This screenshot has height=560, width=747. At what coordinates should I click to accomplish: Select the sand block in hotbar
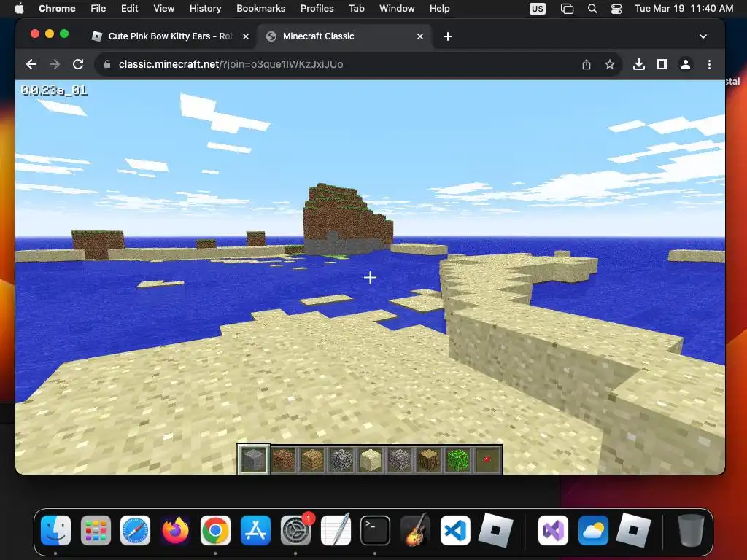[x=371, y=459]
